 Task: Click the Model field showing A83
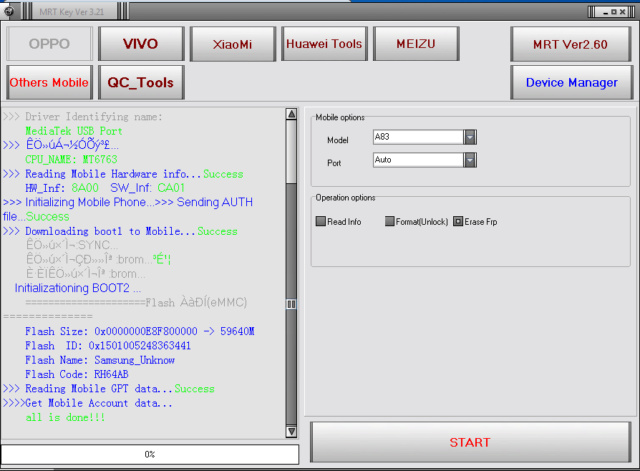pyautogui.click(x=418, y=137)
